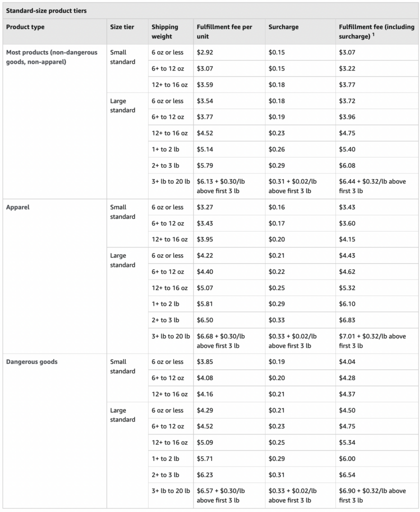Select the $5.14 fee for 1+ to 2 lb

205,149
